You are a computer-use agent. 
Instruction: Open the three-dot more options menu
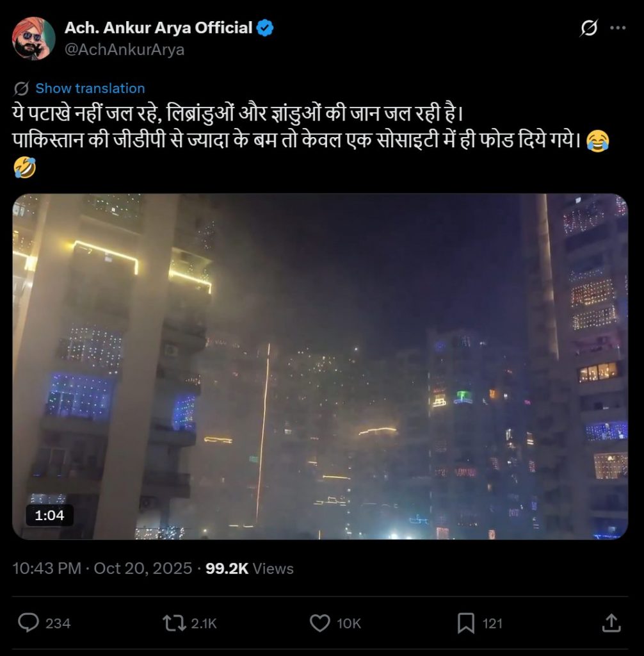pos(618,28)
